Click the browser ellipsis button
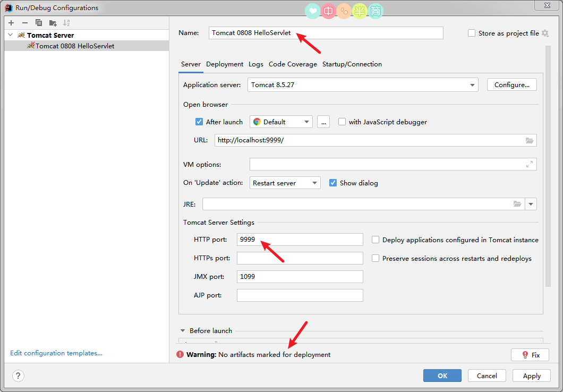 point(323,122)
